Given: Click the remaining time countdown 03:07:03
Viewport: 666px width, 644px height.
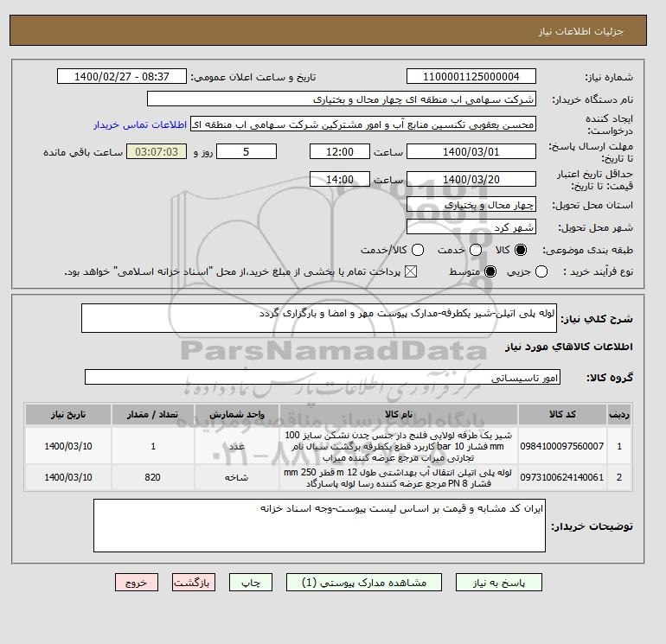Looking at the screenshot, I should point(157,151).
